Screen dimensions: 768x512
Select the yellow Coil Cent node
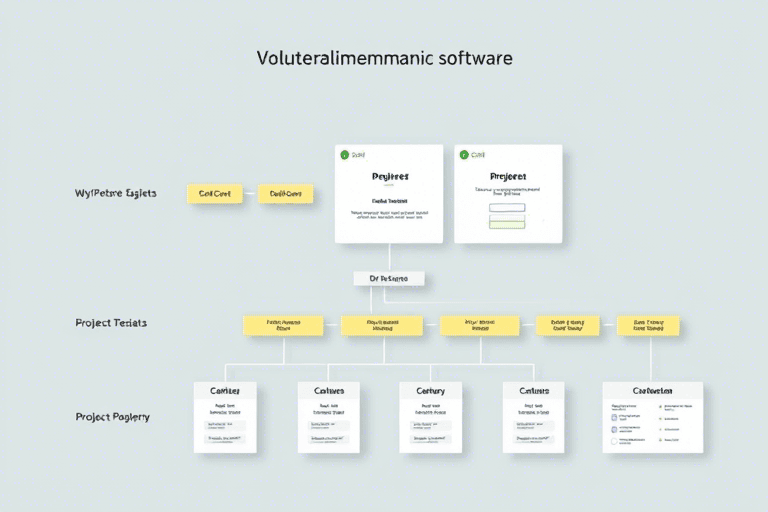[214, 194]
